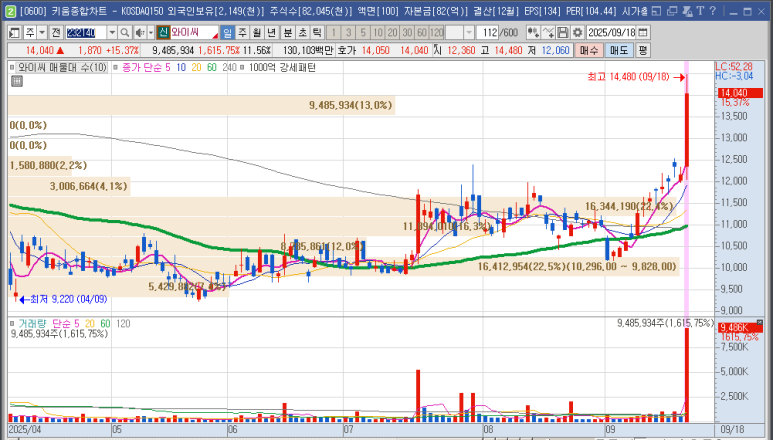Image resolution: width=773 pixels, height=440 pixels.
Task: Open chart settings gear icon
Action: 577,32
